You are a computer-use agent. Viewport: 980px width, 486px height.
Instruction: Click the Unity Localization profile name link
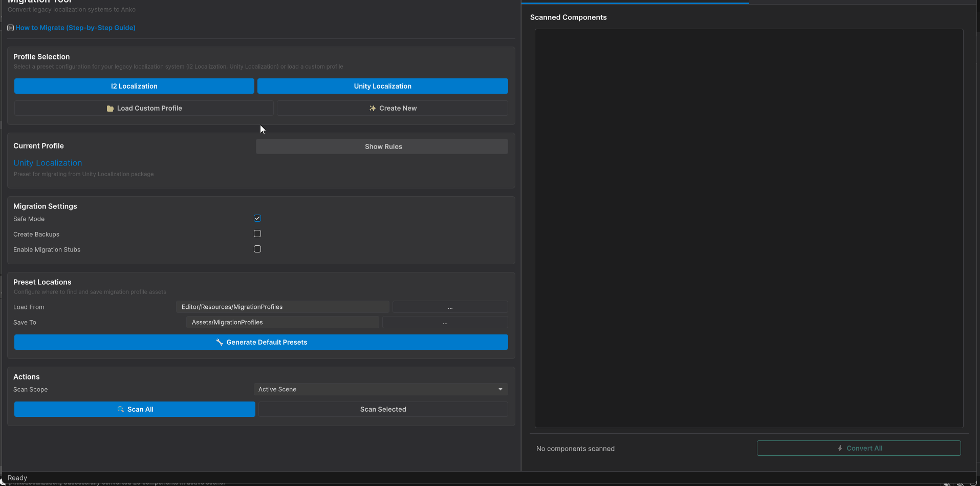(x=48, y=163)
